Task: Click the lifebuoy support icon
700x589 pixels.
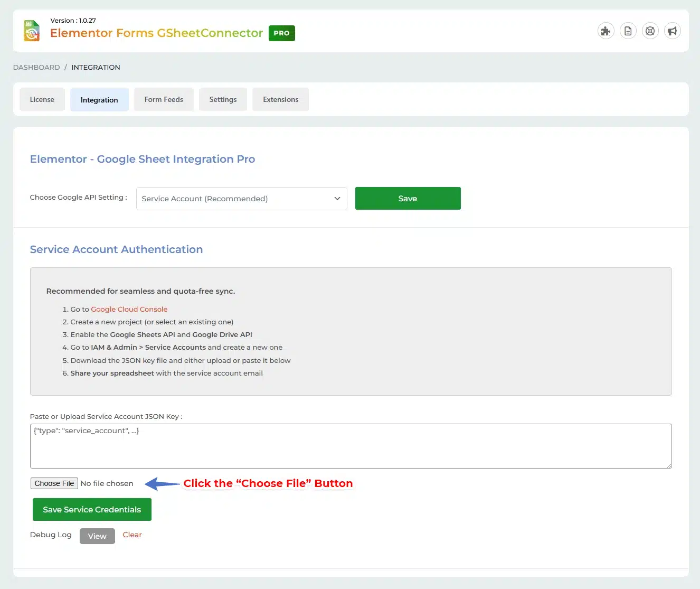Action: (650, 31)
